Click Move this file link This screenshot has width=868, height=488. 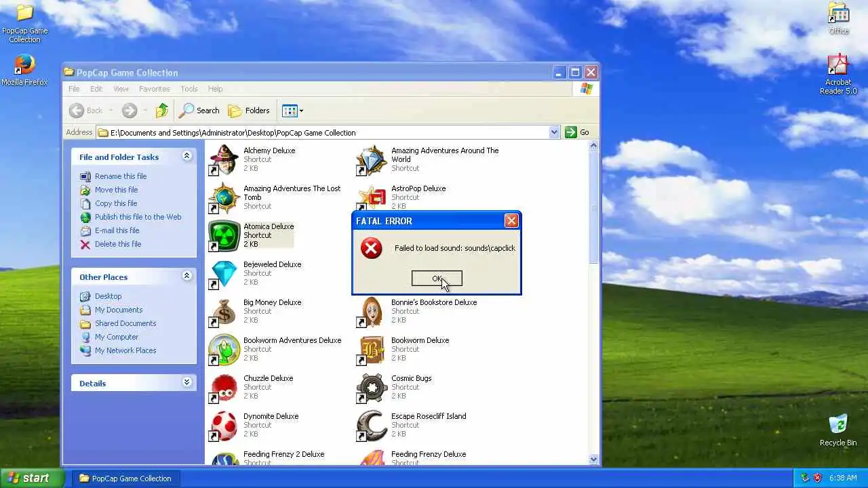coord(116,190)
